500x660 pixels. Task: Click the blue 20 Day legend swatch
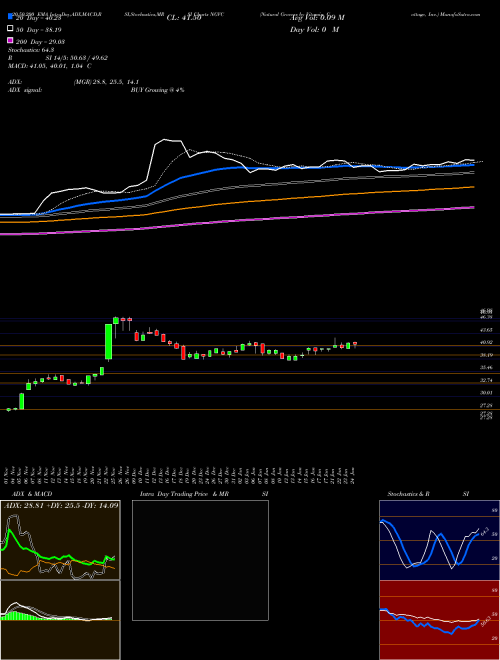pos(10,16)
